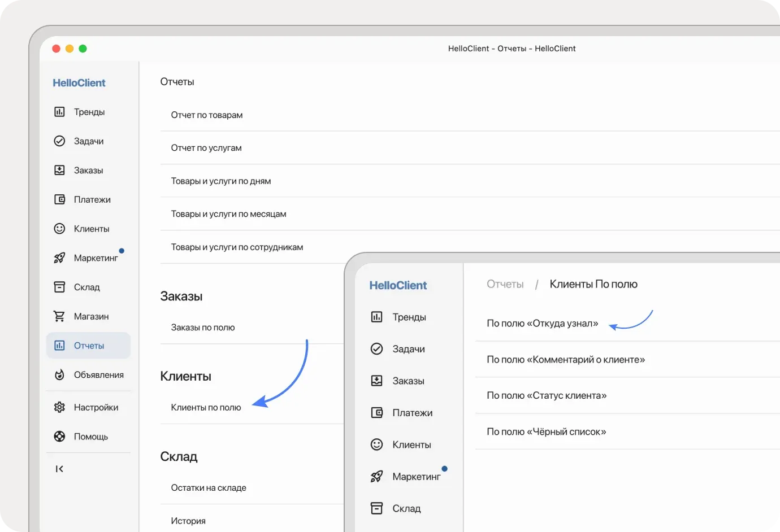
Task: Click the Marketing rocket icon in main sidebar
Action: [59, 258]
